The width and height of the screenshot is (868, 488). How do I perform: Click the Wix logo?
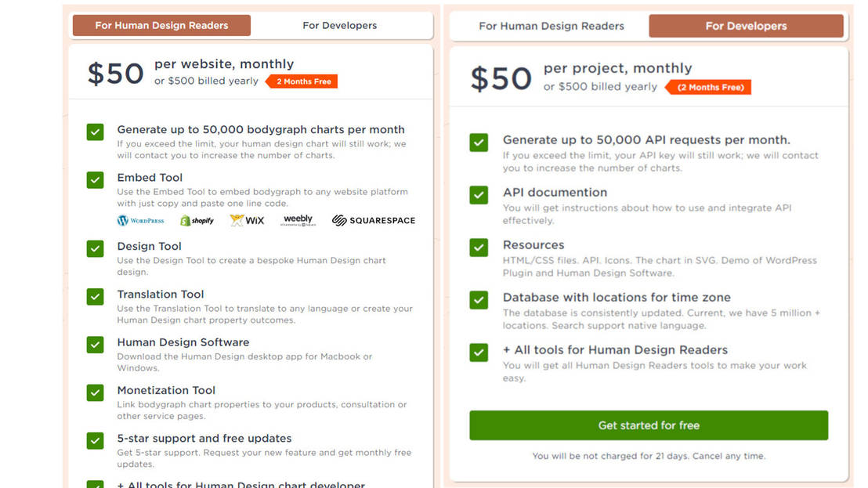[247, 220]
